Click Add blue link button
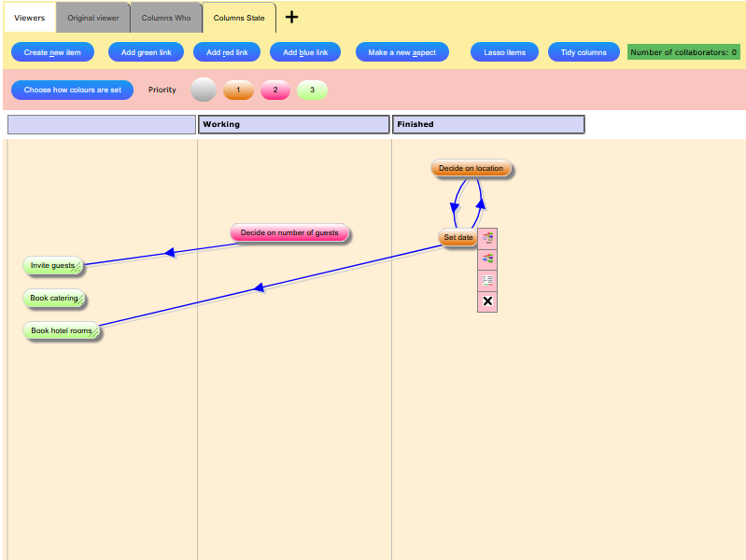Image resolution: width=746 pixels, height=560 pixels. pos(305,52)
